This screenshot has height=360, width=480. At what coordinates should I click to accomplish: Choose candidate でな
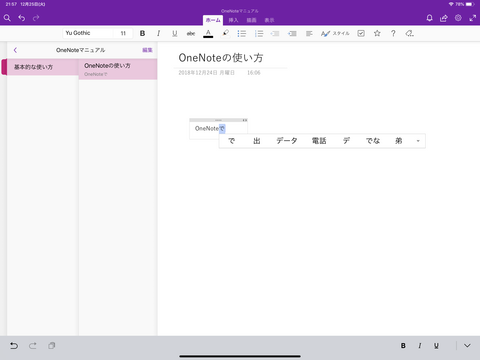click(373, 141)
